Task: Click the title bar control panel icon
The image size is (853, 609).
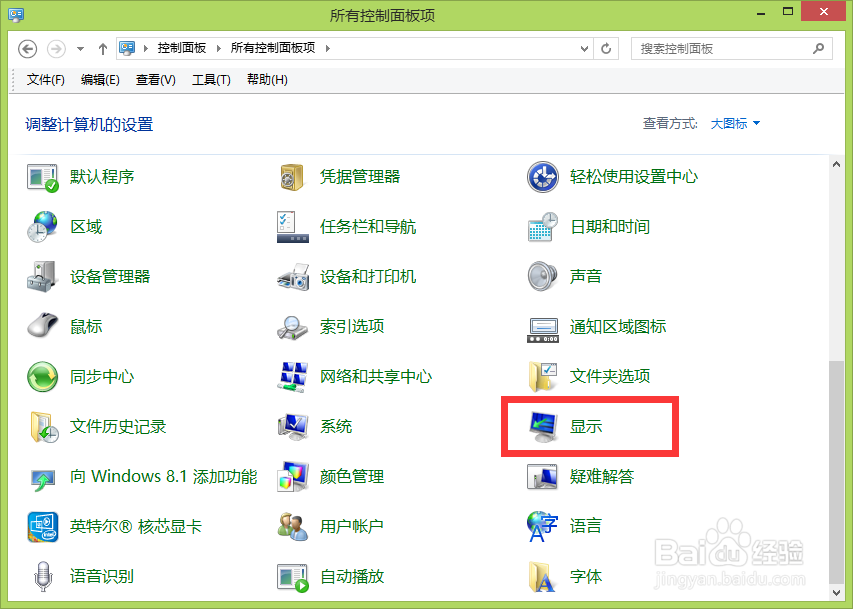Action: (x=16, y=14)
